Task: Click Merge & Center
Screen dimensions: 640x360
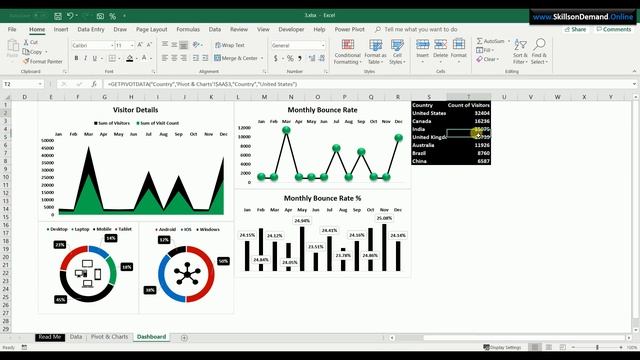Action: click(236, 58)
